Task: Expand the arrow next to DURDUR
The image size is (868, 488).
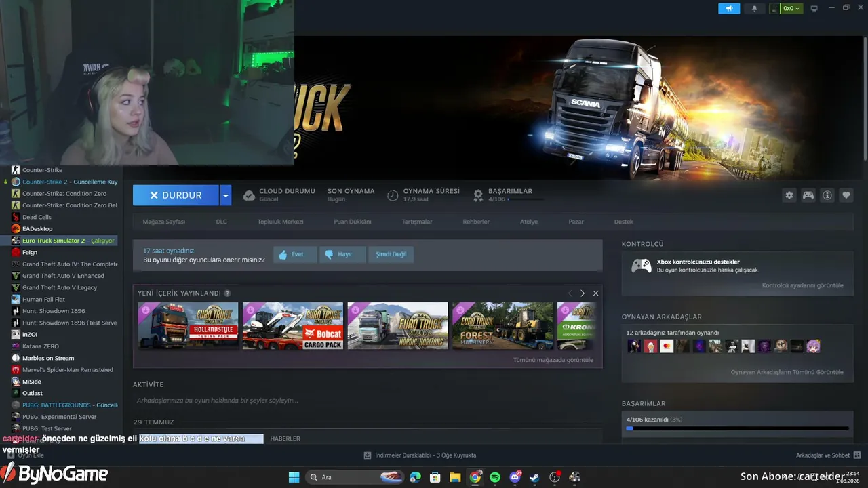Action: [x=226, y=195]
